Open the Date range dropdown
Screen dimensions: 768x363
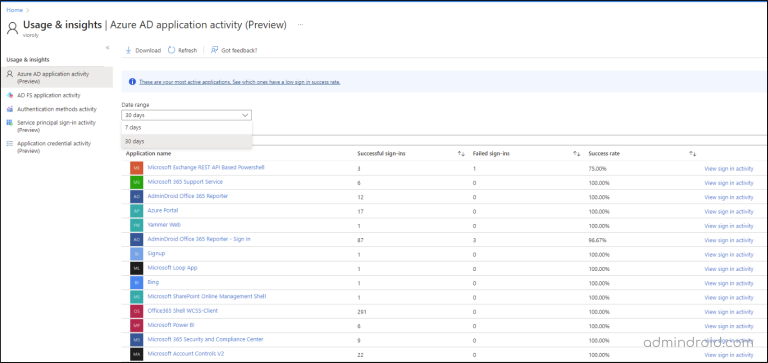(187, 115)
